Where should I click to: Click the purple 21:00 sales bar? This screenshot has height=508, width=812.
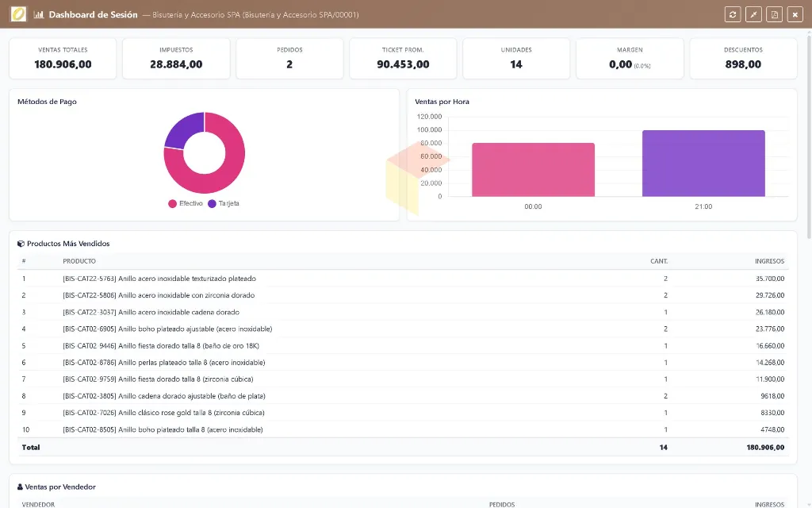(x=703, y=164)
